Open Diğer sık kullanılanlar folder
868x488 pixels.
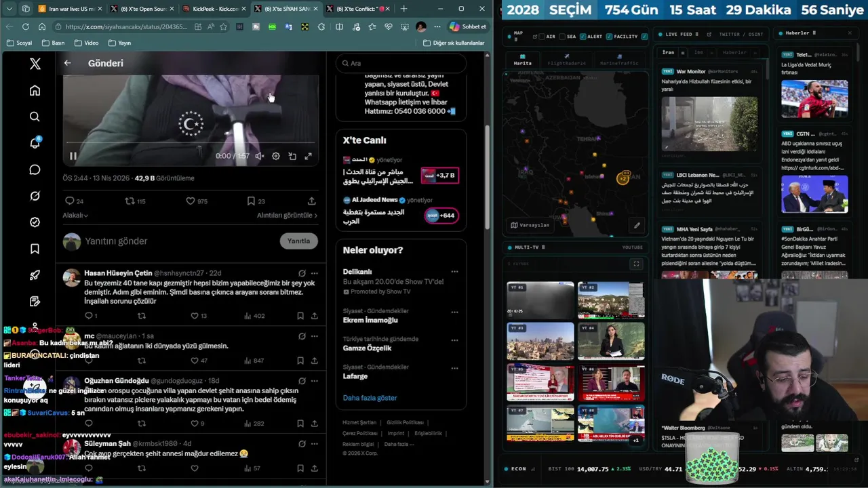tap(454, 43)
